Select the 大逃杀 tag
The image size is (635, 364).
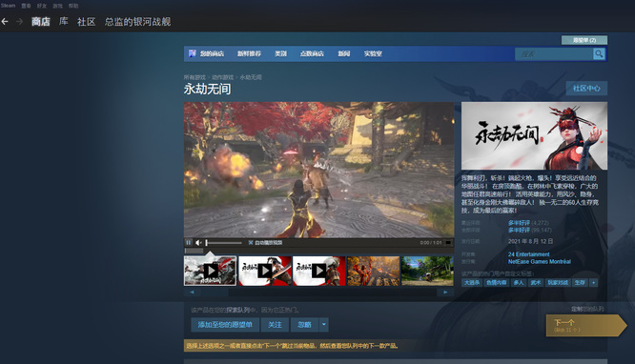pyautogui.click(x=471, y=283)
